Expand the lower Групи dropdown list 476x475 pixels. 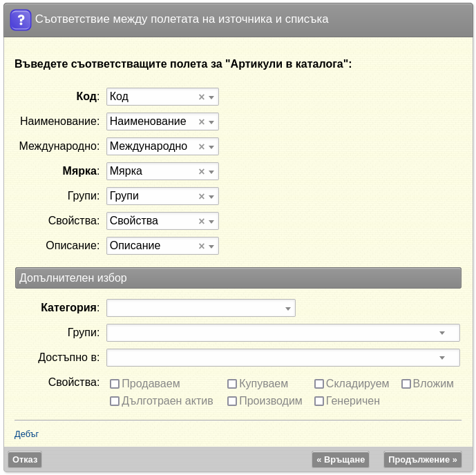[283, 333]
